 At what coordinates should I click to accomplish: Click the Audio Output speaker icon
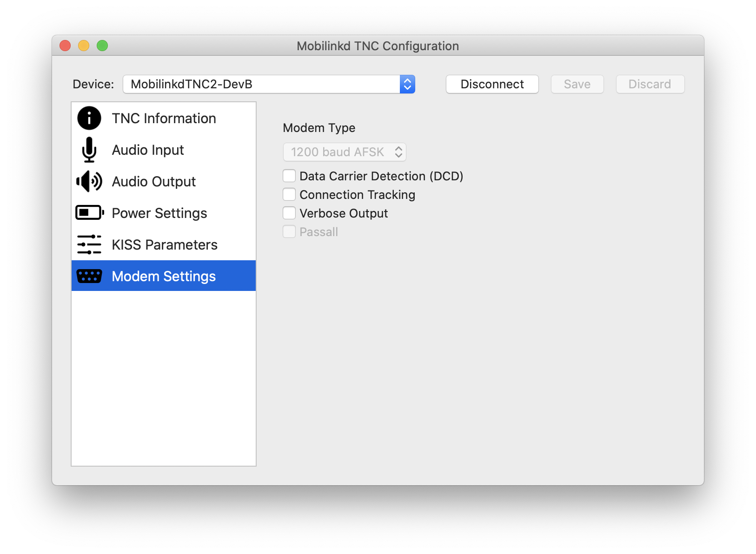click(x=89, y=181)
